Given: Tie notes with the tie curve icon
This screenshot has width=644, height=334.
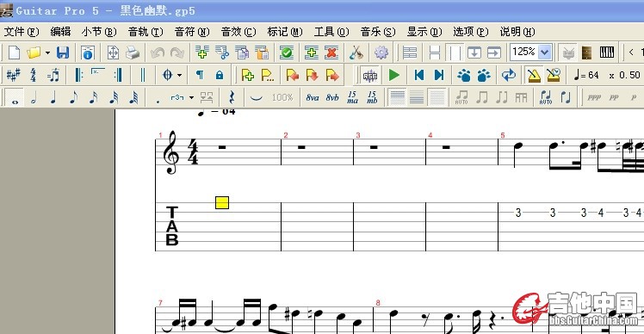Looking at the screenshot, I should [257, 98].
